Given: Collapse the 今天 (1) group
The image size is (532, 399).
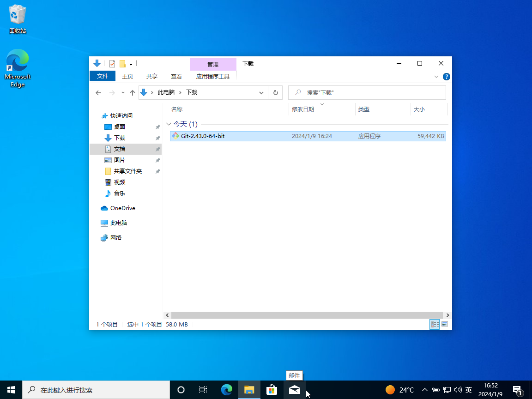Looking at the screenshot, I should click(169, 124).
